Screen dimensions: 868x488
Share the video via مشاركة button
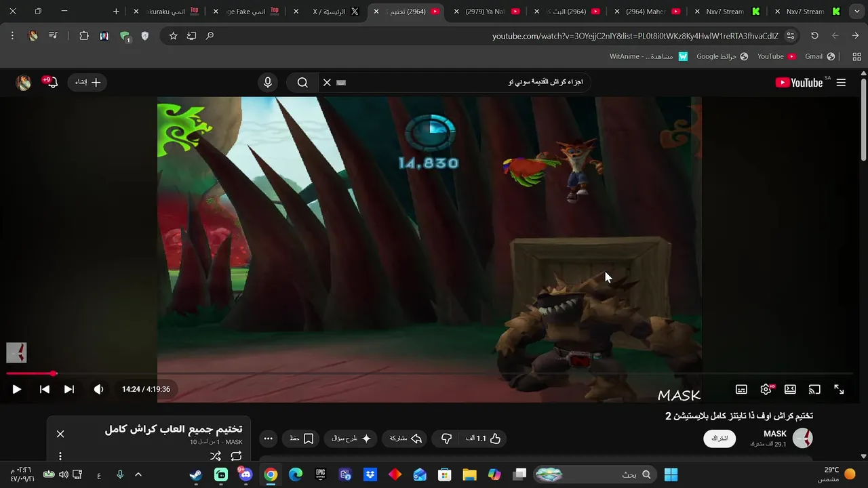click(x=404, y=439)
